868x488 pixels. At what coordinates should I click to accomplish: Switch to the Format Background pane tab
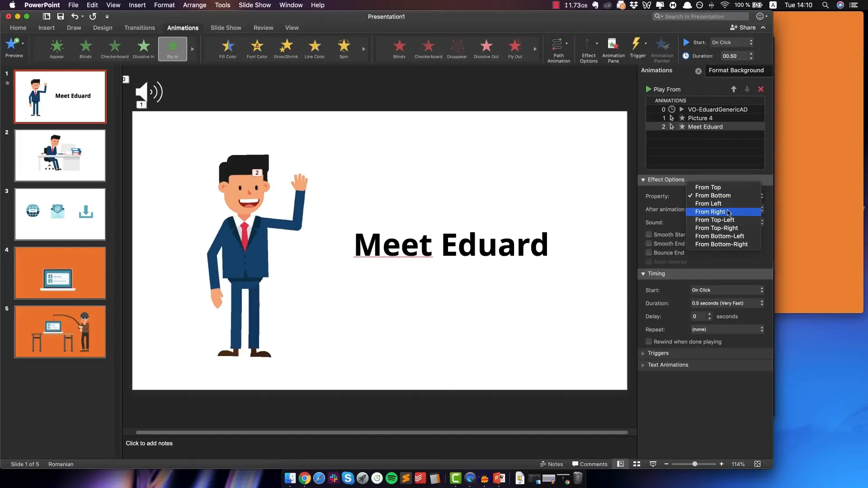pos(736,70)
